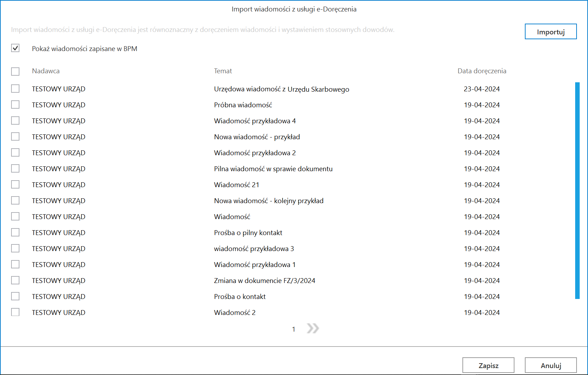Screen dimensions: 588x375
Task: Click subject 'Próbna wiadomość'
Action: pos(243,105)
